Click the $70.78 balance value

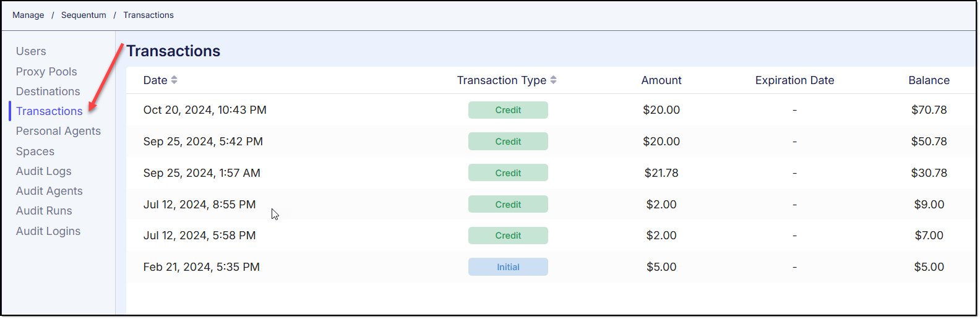(929, 110)
